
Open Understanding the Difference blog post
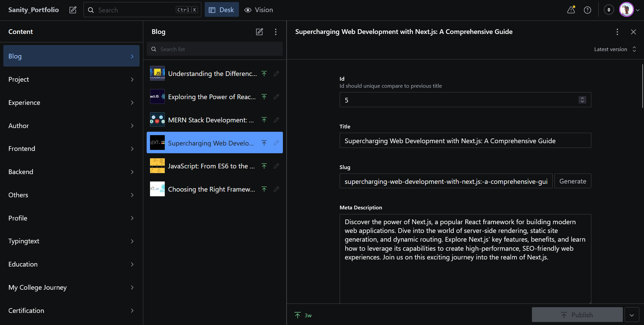215,74
